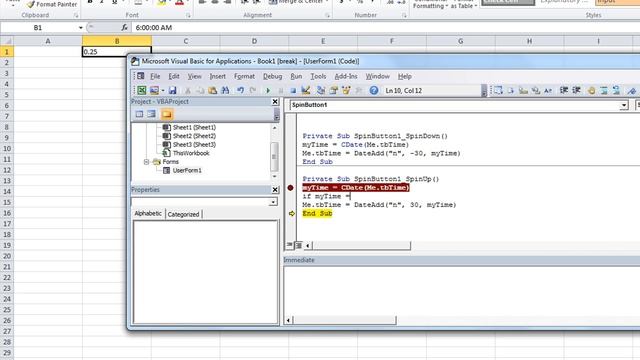Indent the code with the Indent icon

click(564, 90)
